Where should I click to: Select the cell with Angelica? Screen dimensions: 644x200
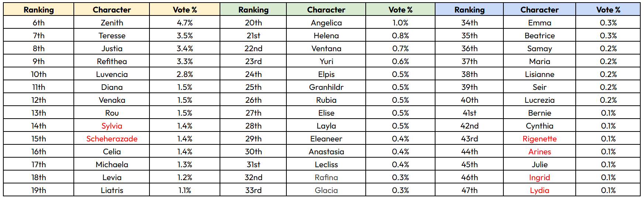point(326,22)
